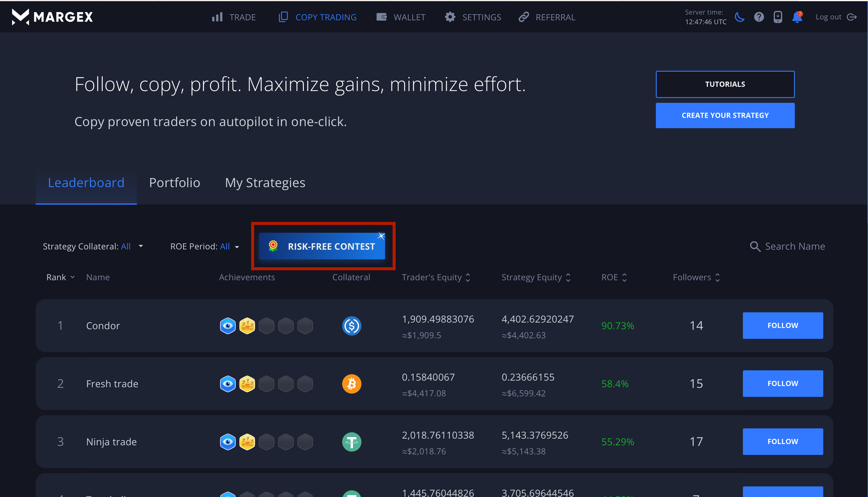Toggle dark mode moon icon
Viewport: 868px width, 497px height.
click(x=740, y=17)
